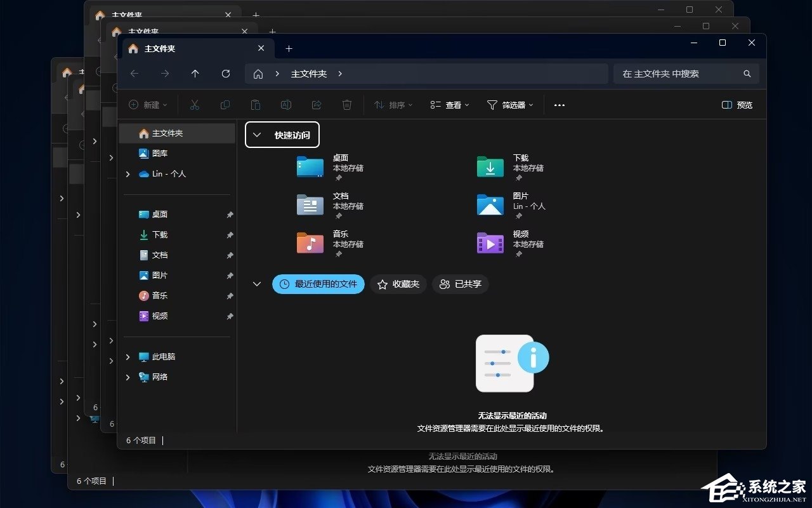Screen dimensions: 812x508
Task: Select the Rename icon
Action: tap(286, 105)
